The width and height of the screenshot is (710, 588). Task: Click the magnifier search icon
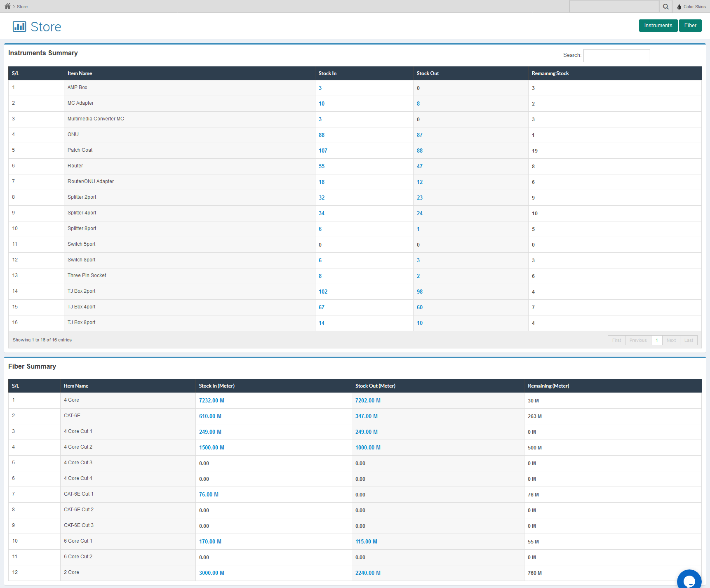pos(665,7)
